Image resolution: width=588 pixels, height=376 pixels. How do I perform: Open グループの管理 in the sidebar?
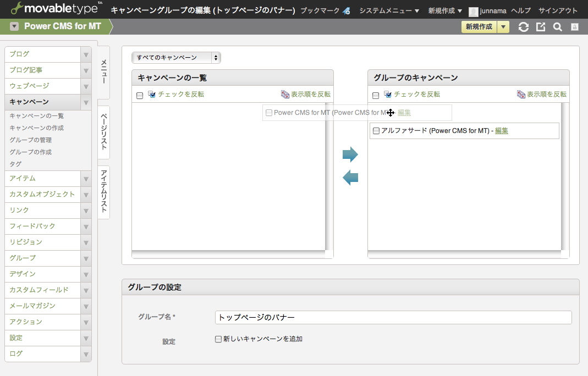[x=31, y=140]
